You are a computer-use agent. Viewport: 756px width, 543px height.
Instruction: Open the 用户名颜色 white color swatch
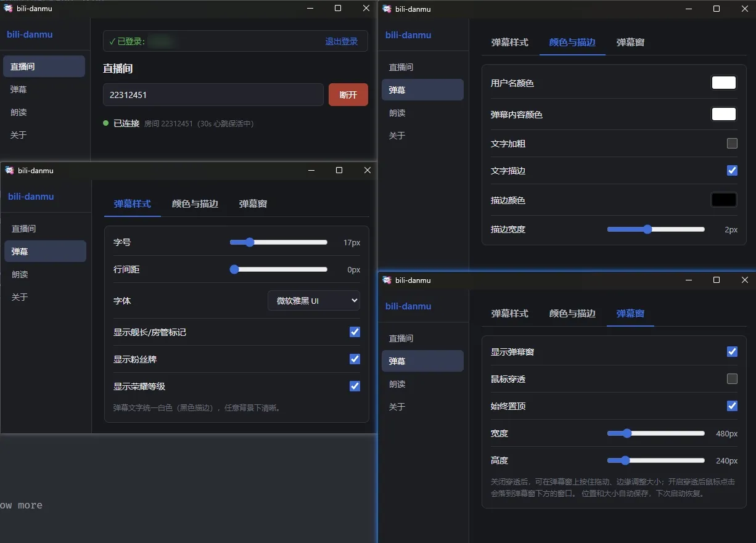(724, 83)
